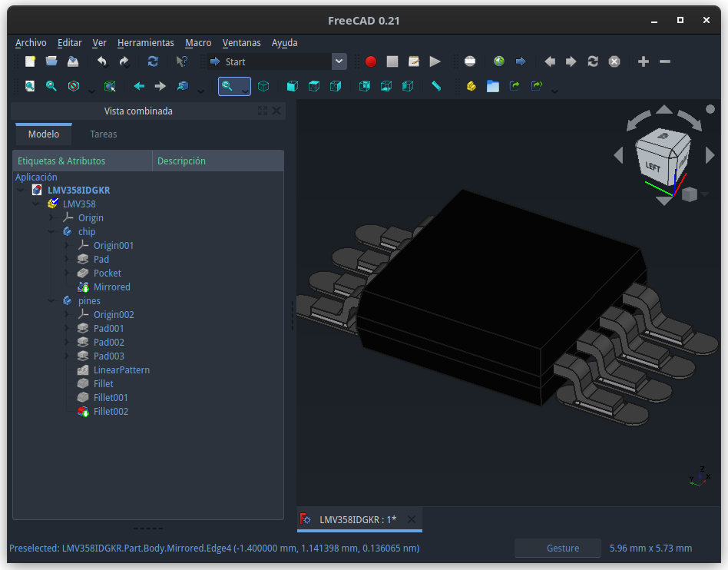Viewport: 728px width, 570px height.
Task: Click the Descripción column header
Action: click(x=218, y=161)
